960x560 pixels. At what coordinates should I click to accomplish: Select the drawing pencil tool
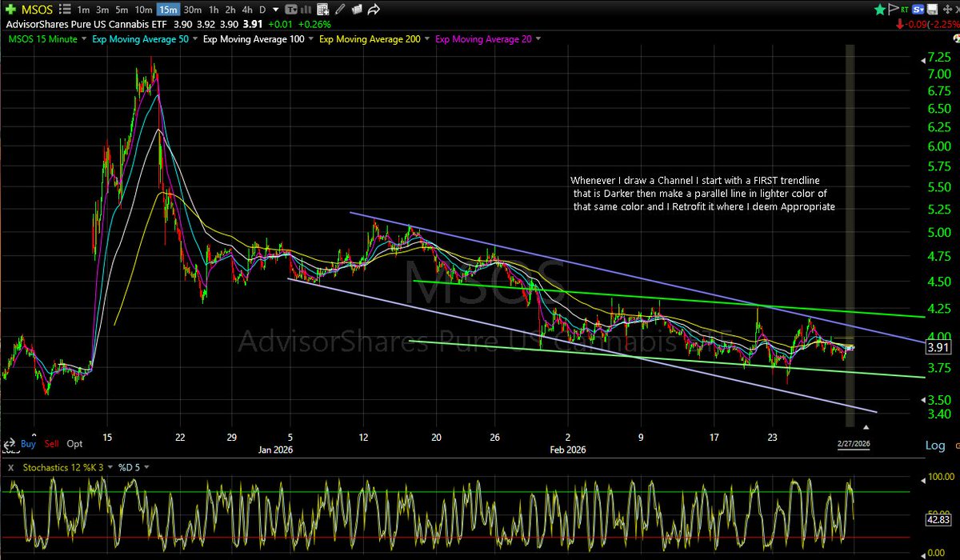(x=342, y=10)
